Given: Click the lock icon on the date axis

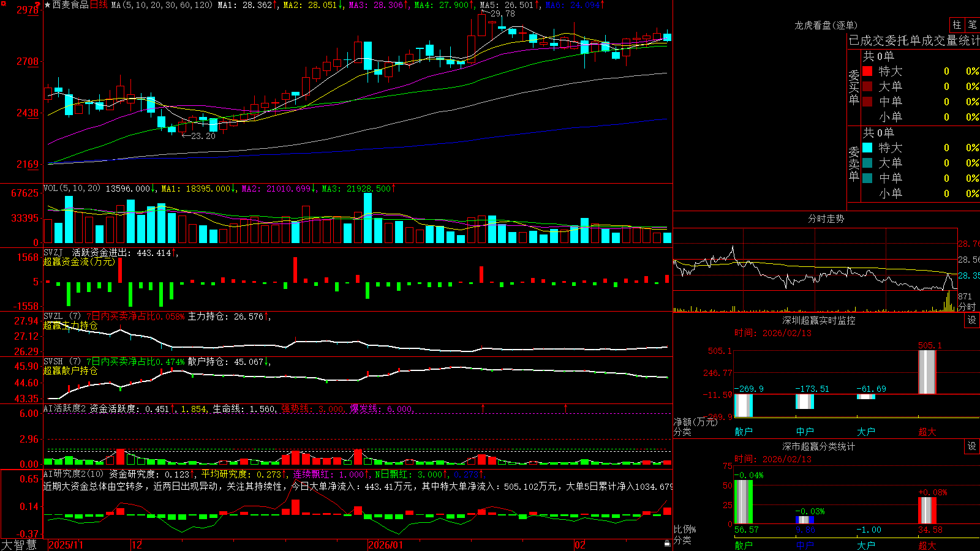Looking at the screenshot, I should coord(667,544).
